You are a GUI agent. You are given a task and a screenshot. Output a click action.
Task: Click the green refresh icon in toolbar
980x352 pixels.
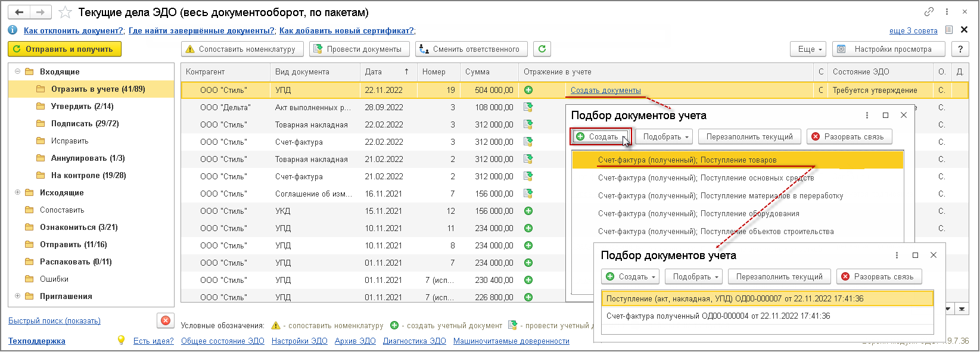tap(542, 49)
